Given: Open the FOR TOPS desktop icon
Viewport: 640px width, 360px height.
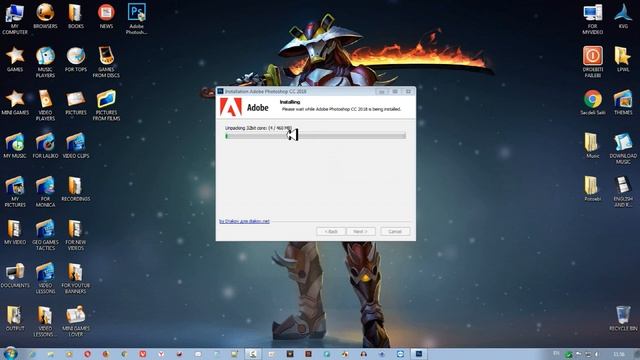Looking at the screenshot, I should point(76,60).
